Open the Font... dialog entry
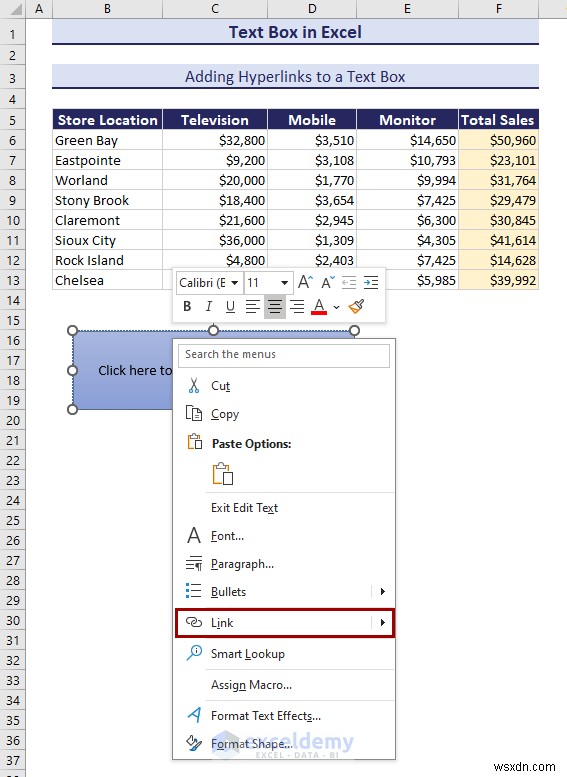The height and width of the screenshot is (777, 567). coord(284,536)
